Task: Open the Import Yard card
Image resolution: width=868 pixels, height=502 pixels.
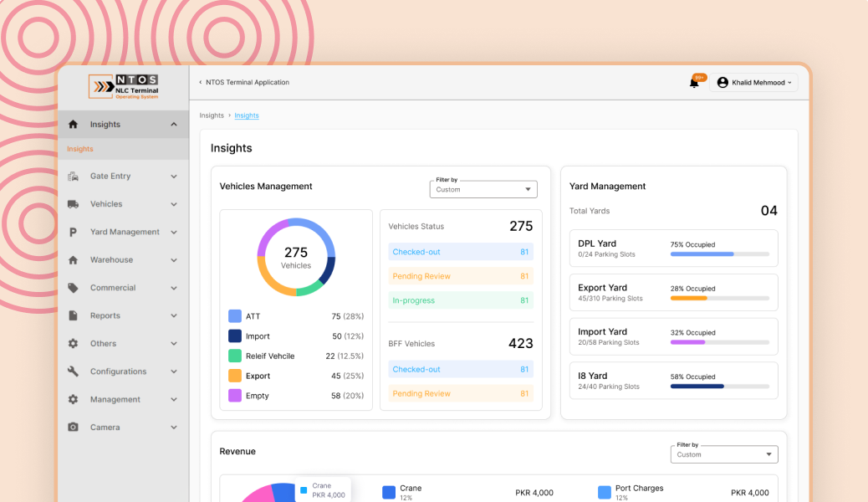Action: coord(674,336)
